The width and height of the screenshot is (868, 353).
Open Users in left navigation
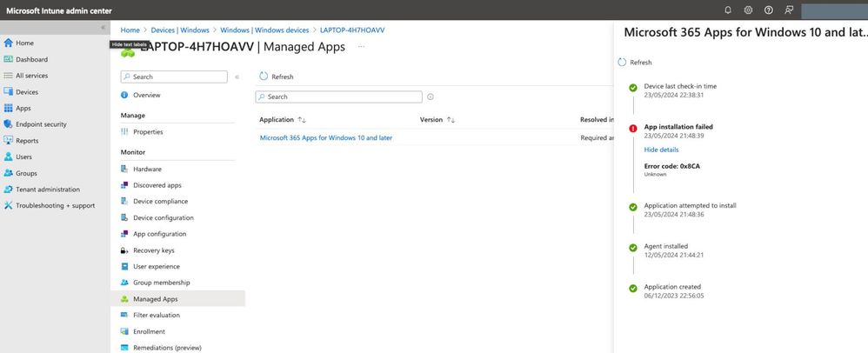tap(23, 157)
